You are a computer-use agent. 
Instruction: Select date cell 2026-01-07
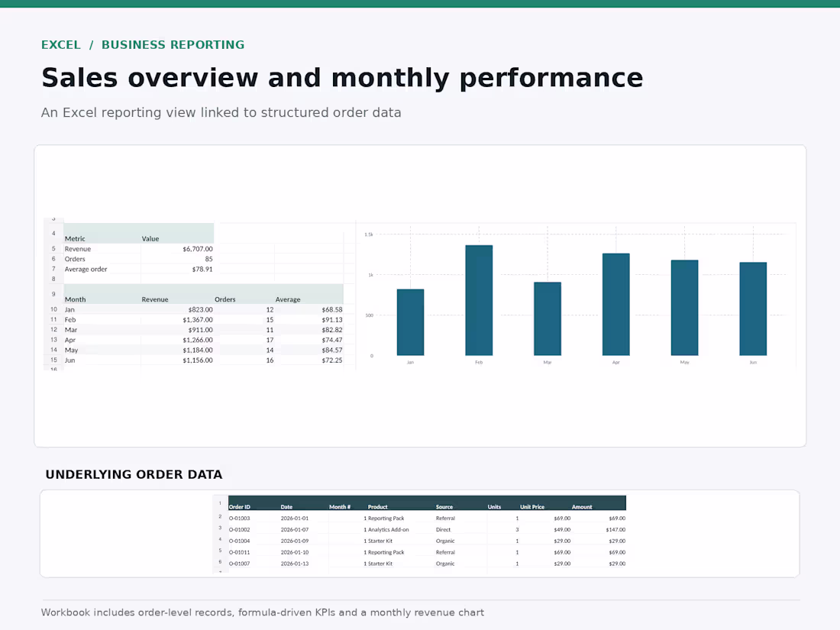click(x=304, y=530)
